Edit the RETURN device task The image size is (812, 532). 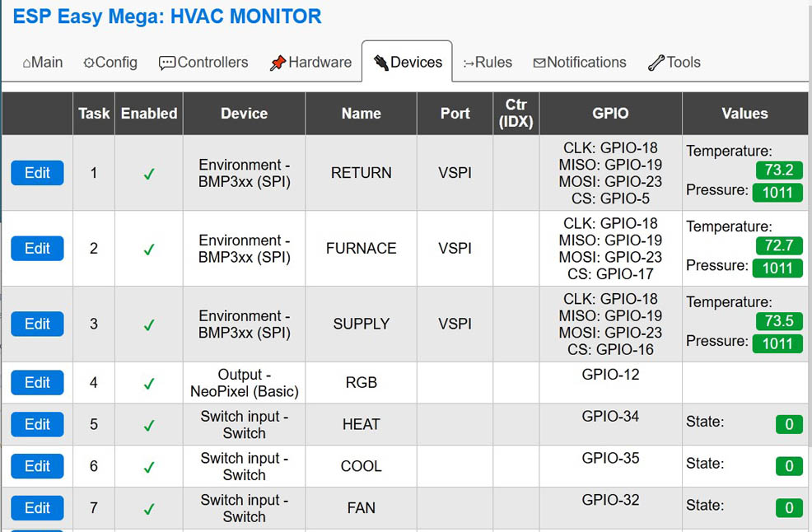coord(37,173)
